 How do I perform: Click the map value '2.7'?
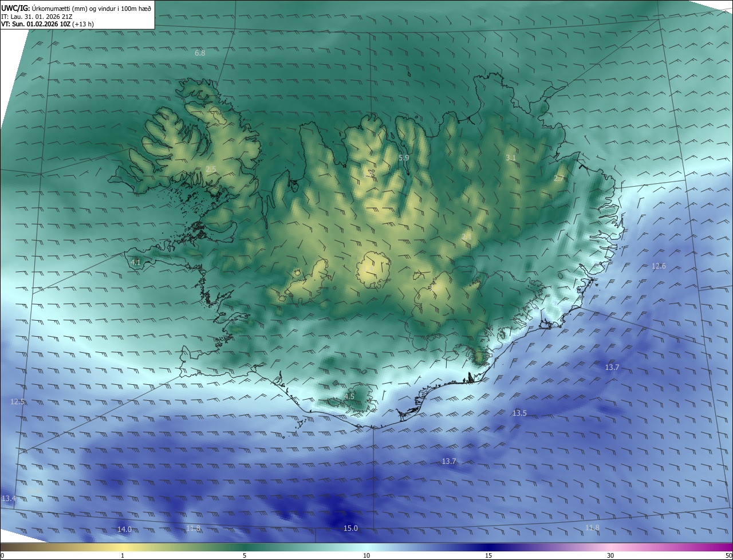click(x=559, y=179)
